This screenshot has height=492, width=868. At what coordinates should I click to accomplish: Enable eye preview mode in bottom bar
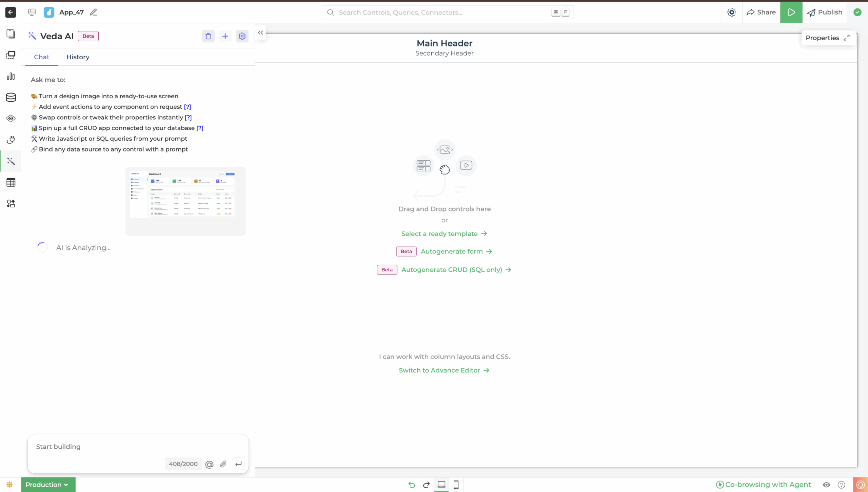pyautogui.click(x=826, y=485)
